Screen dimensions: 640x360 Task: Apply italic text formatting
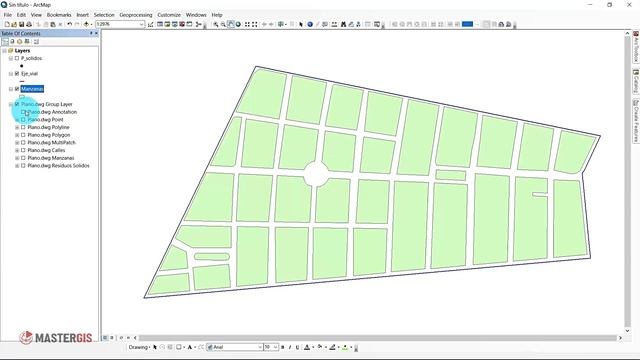click(x=290, y=347)
